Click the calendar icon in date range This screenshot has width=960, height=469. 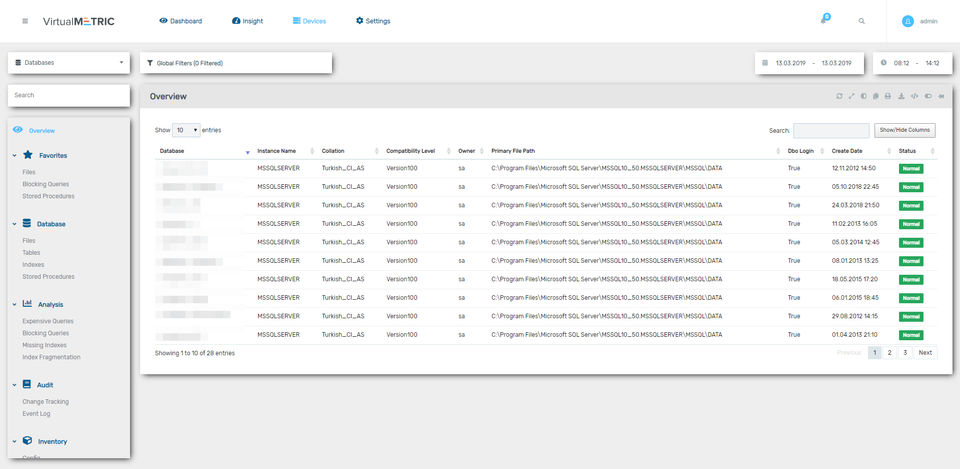(765, 62)
